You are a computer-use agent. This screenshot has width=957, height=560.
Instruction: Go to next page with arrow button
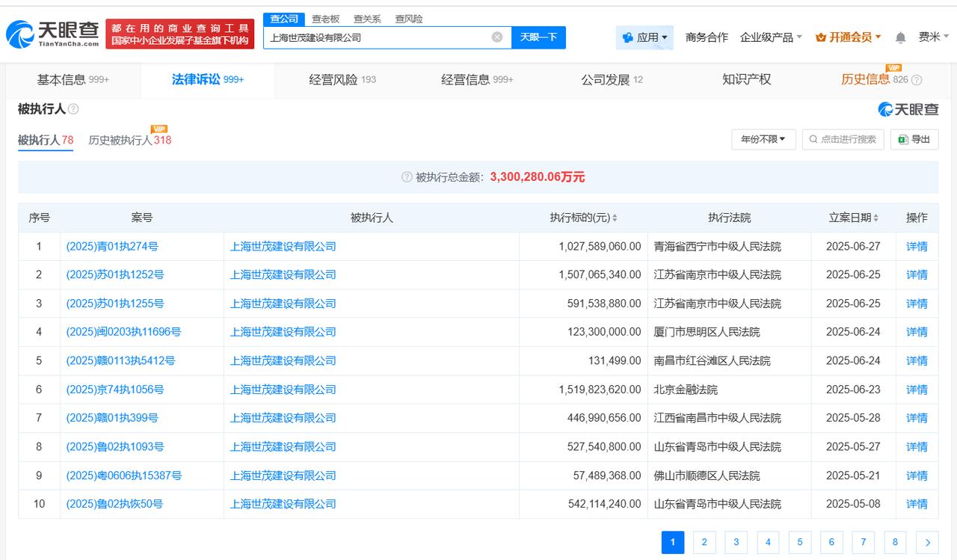click(927, 543)
